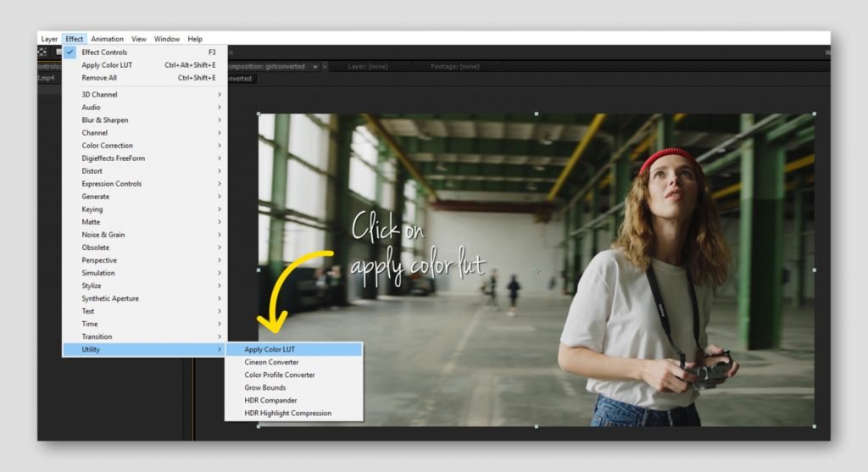Viewport: 868px width, 472px height.
Task: Click the top-center layer transform handle
Action: pyautogui.click(x=536, y=114)
